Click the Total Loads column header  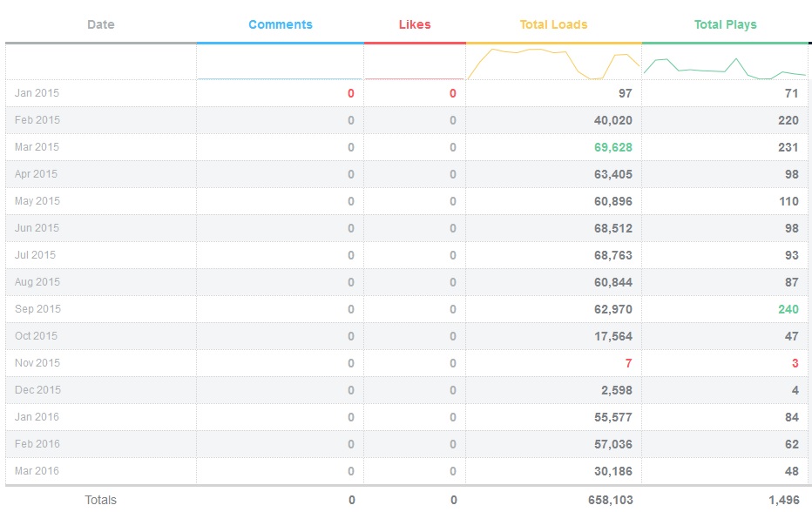[x=553, y=24]
